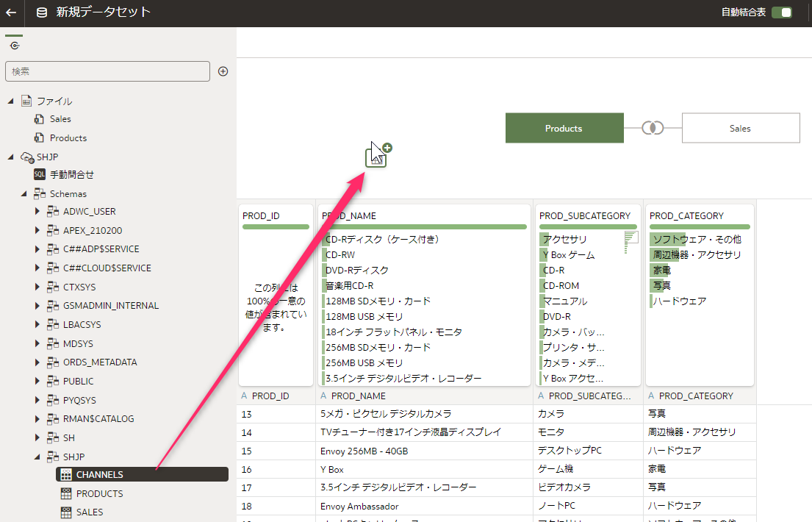Toggle the 自動結合表 switch
812x522 pixels.
point(782,12)
